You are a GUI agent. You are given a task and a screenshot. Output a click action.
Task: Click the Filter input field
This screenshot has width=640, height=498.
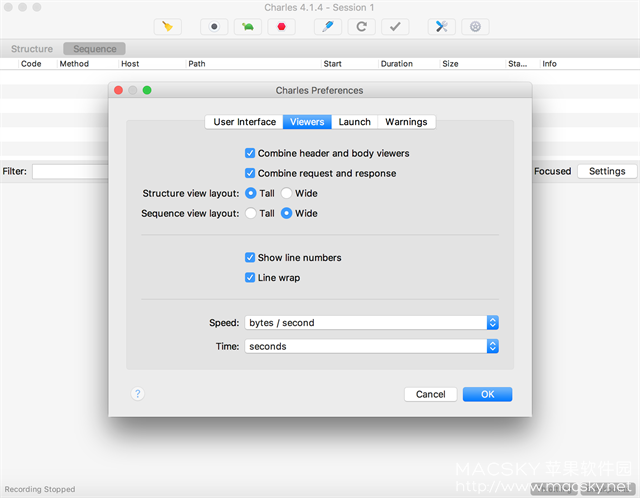[70, 171]
